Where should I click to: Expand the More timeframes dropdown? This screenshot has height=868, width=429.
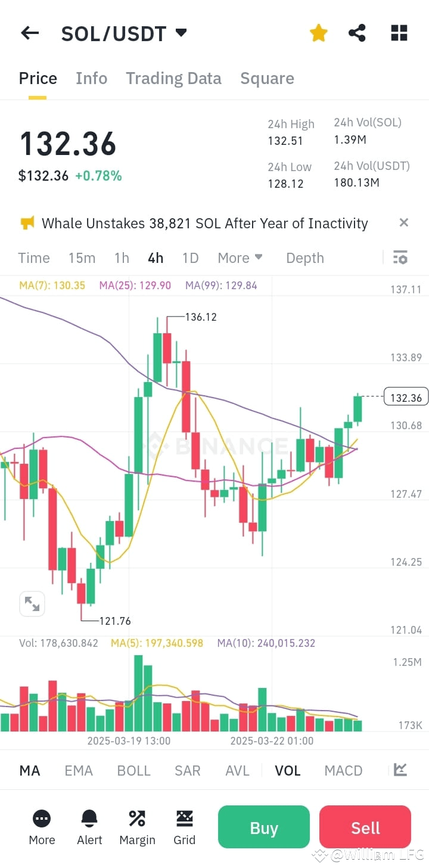pos(240,258)
